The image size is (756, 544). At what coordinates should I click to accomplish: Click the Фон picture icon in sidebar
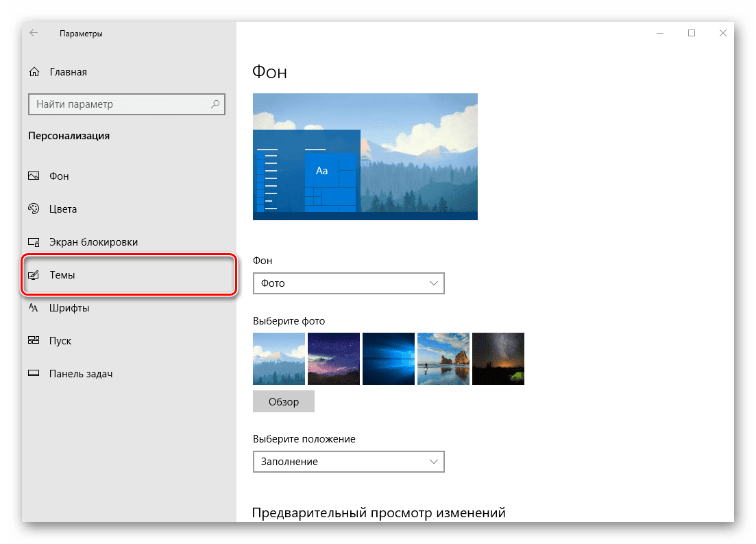pyautogui.click(x=34, y=176)
